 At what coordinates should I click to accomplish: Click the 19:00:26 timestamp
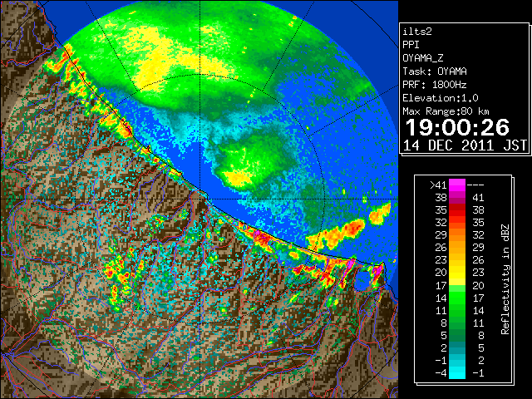pos(457,127)
